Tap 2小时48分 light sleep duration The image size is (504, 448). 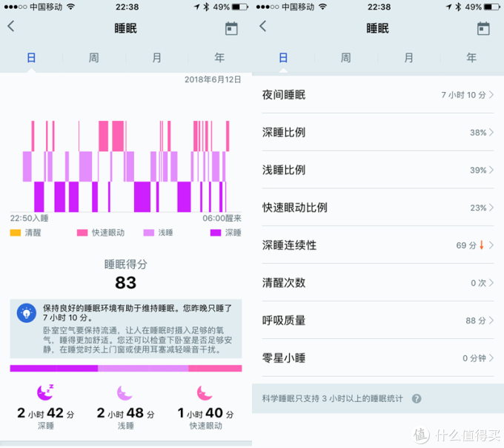tap(126, 413)
